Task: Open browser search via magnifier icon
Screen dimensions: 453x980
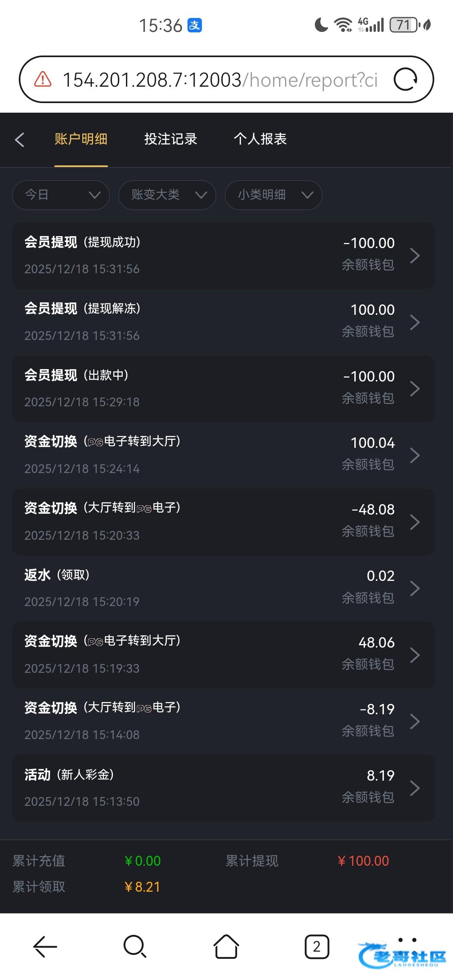Action: [x=135, y=946]
